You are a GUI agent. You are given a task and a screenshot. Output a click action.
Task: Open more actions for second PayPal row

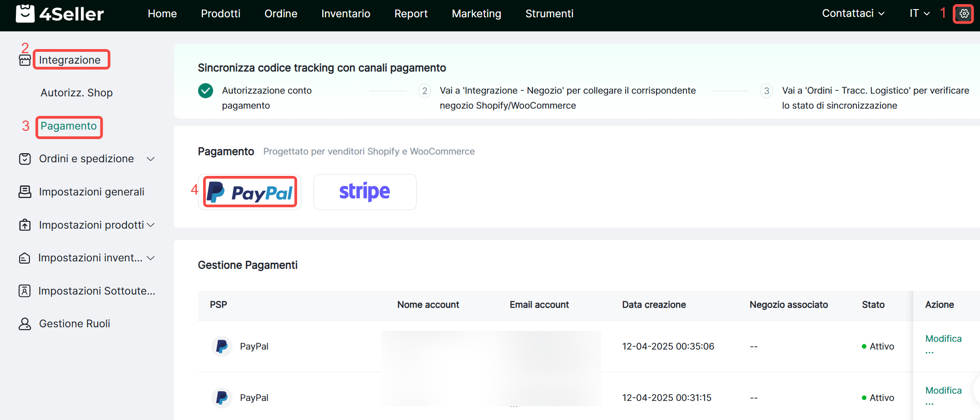[930, 403]
